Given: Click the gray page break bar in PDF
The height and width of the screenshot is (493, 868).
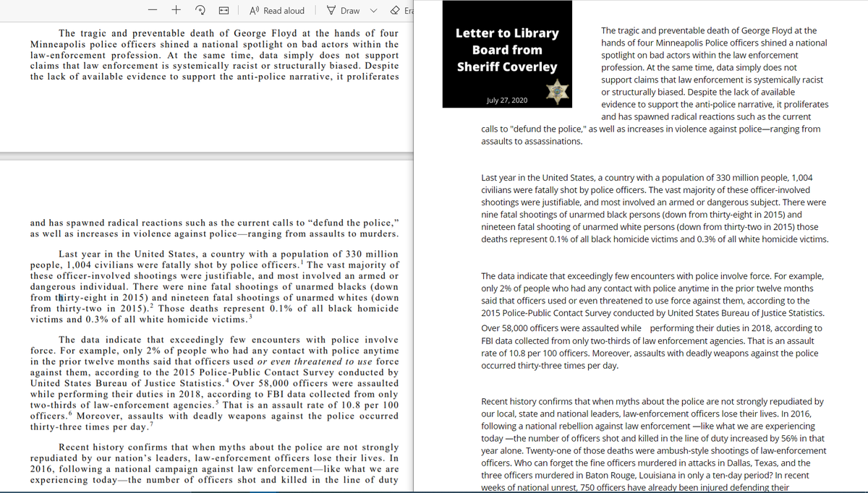Looking at the screenshot, I should (208, 157).
